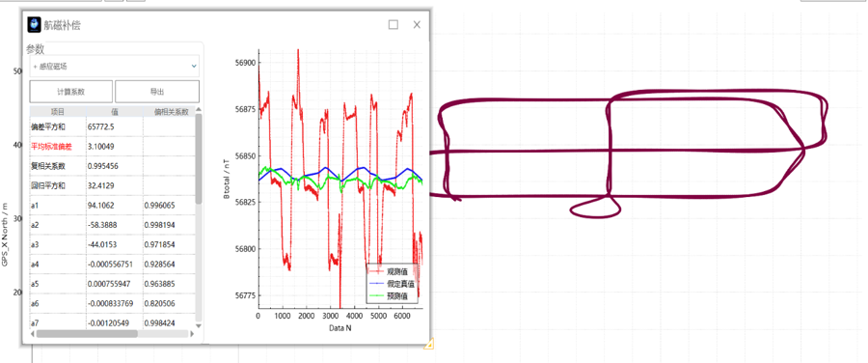
Task: Close the 航磁补偿 dialog
Action: pyautogui.click(x=417, y=25)
